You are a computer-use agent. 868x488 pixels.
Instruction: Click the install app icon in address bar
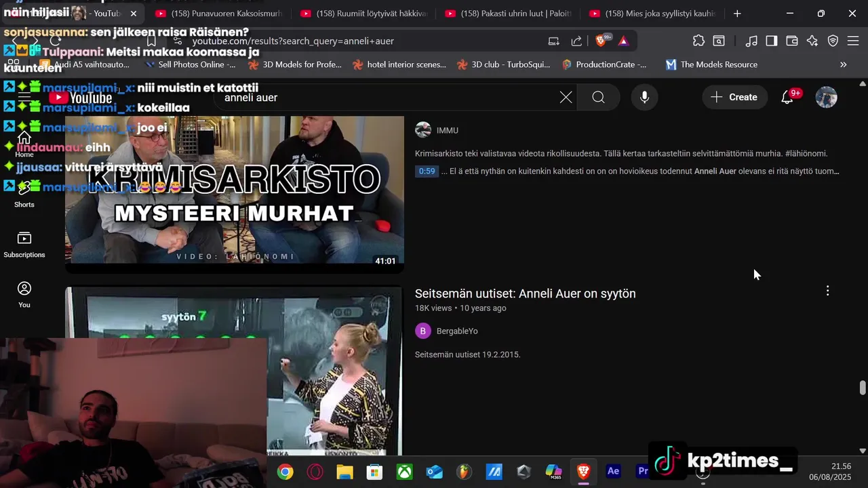pos(554,41)
